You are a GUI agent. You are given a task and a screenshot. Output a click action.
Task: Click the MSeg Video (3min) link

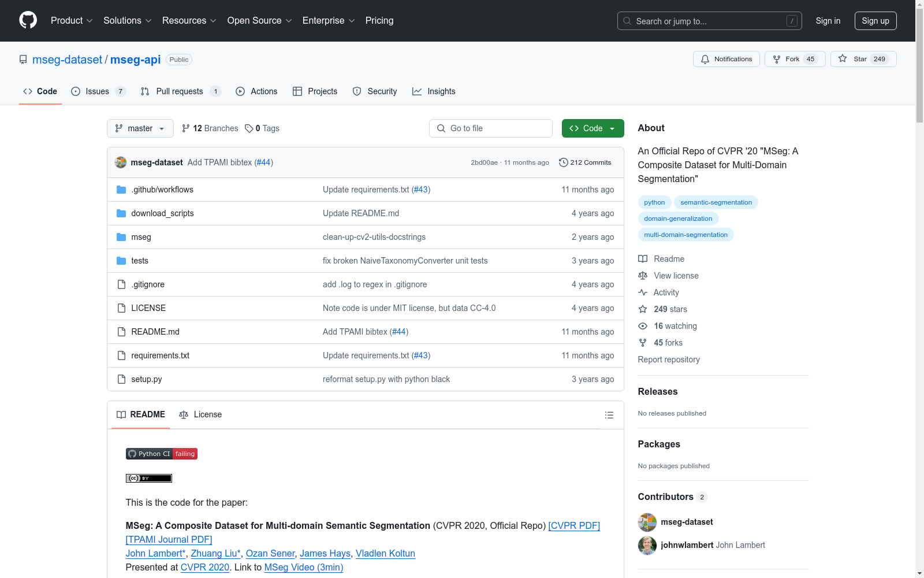pos(304,567)
